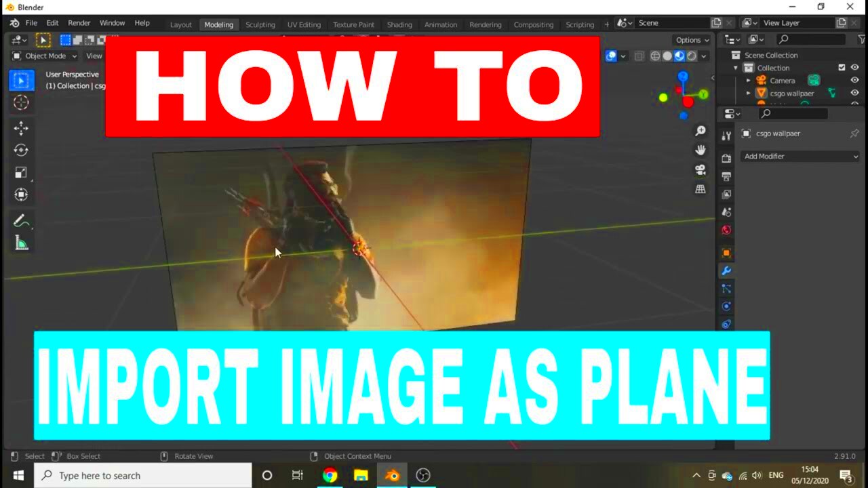This screenshot has height=488, width=868.
Task: Open the Physics properties tab
Action: click(726, 306)
